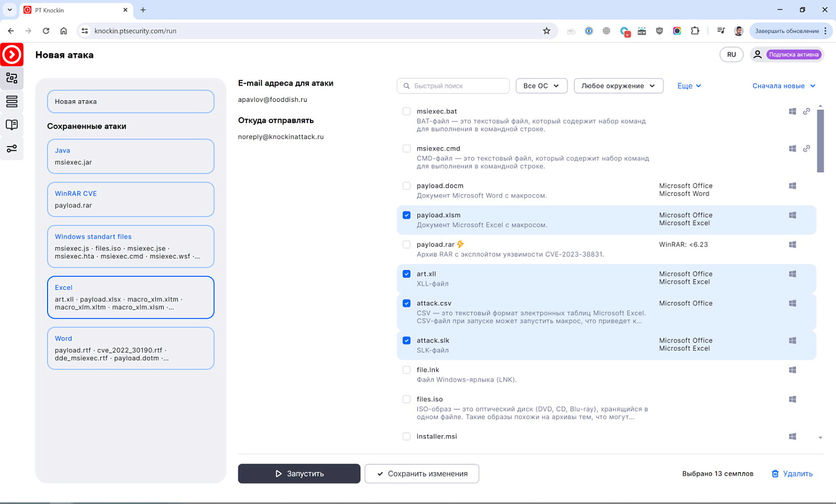This screenshot has height=504, width=836.
Task: Check the msiexec.cmd checkbox
Action: (406, 148)
